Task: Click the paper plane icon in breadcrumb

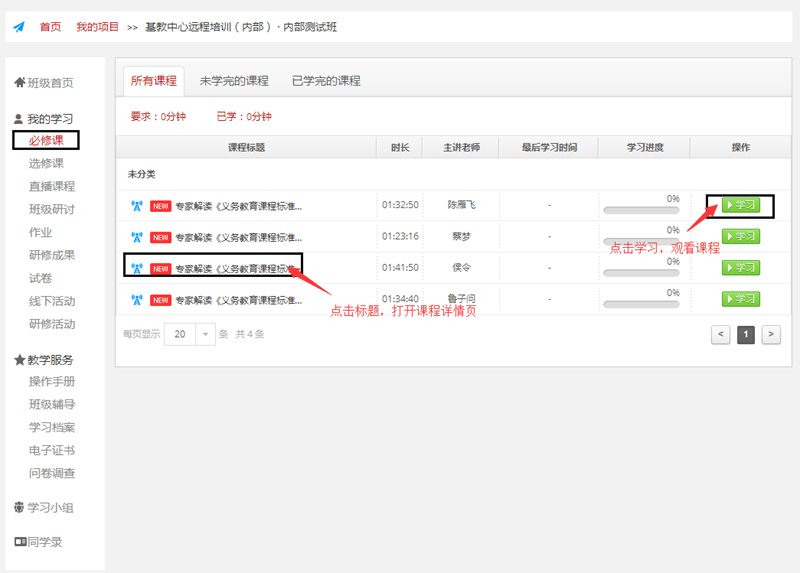Action: tap(19, 27)
